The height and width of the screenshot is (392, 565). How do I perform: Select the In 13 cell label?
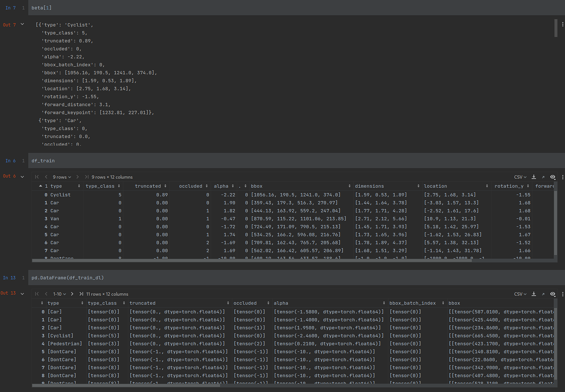coord(9,277)
